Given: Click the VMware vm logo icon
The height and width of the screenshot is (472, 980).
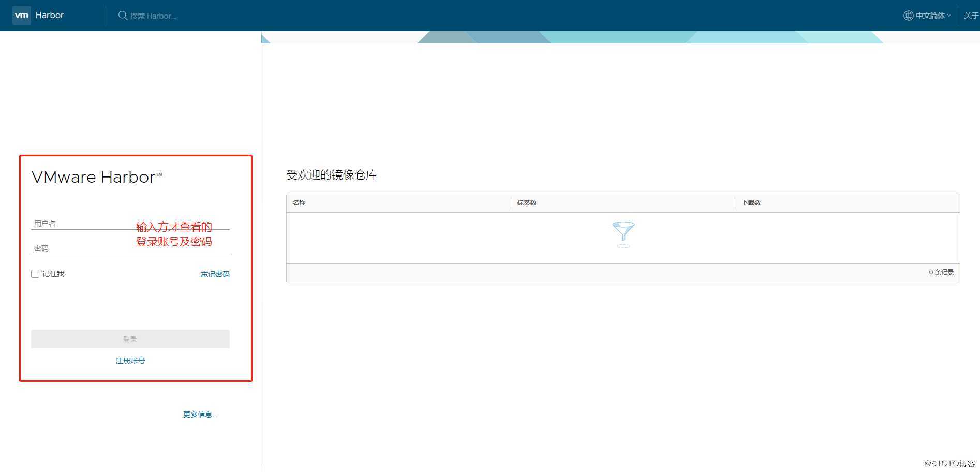Looking at the screenshot, I should click(x=22, y=16).
